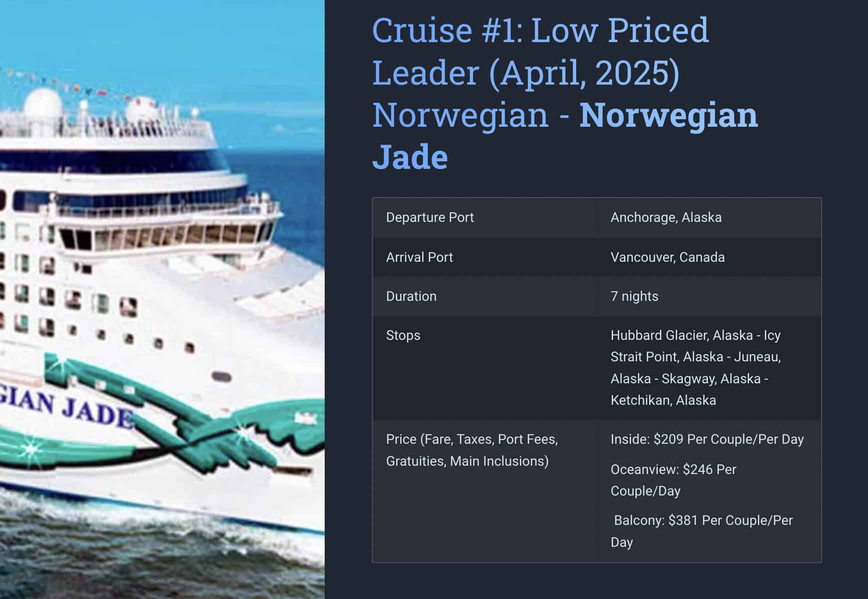Viewport: 868px width, 599px height.
Task: Click the Inside $209 per couple price
Action: [x=707, y=439]
